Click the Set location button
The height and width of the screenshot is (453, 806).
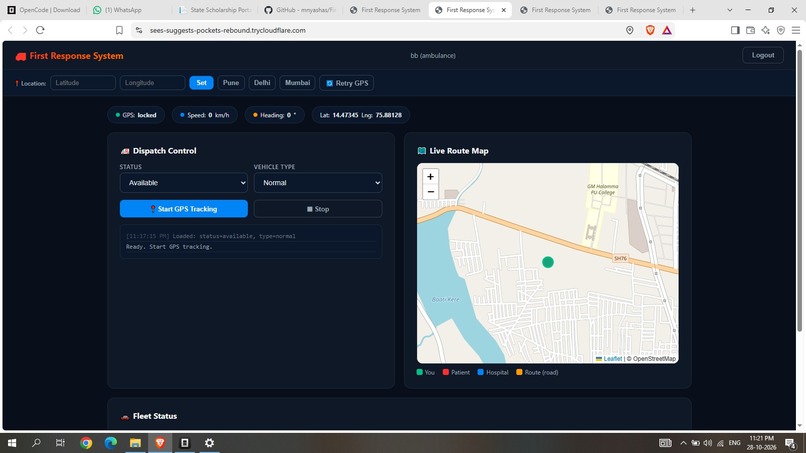coord(202,83)
